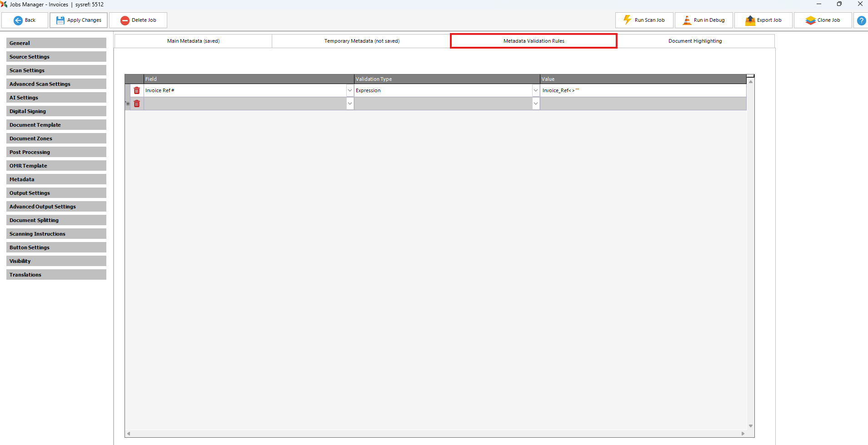Expand the Expression validation type dropdown
868x445 pixels.
point(536,90)
